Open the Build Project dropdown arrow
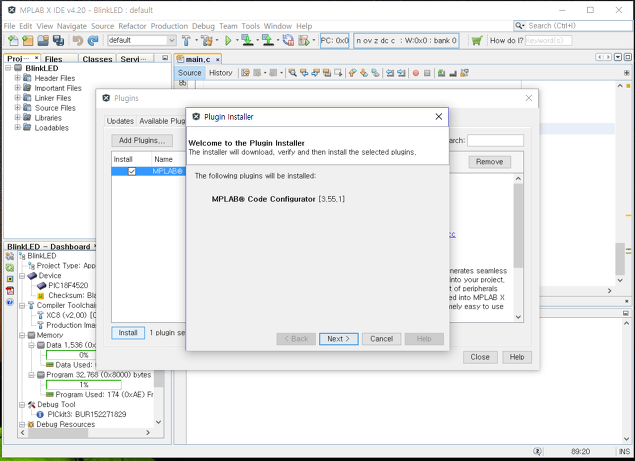Screen dimensions: 635x461 196,41
